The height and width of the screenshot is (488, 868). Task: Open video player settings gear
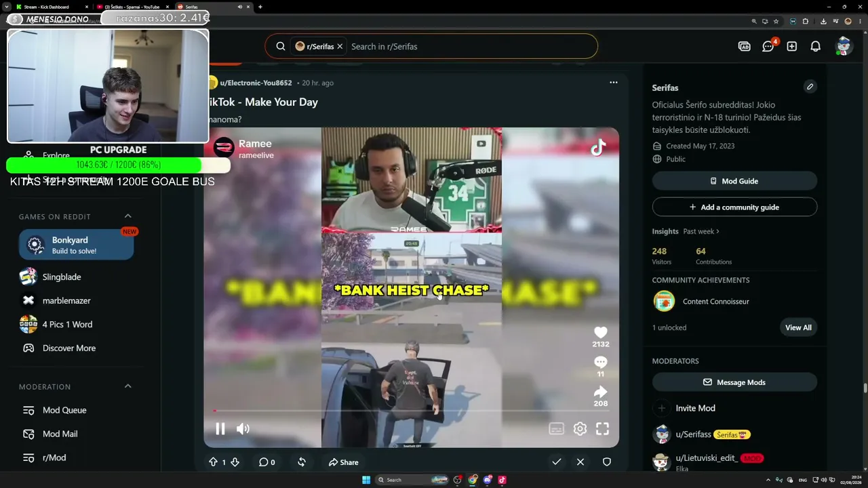580,428
